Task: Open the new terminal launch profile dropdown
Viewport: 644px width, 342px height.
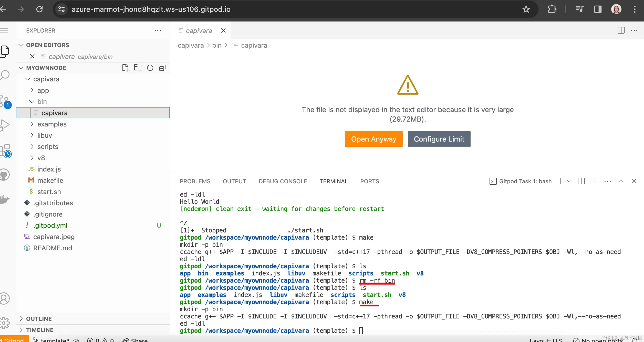Action: (569, 181)
